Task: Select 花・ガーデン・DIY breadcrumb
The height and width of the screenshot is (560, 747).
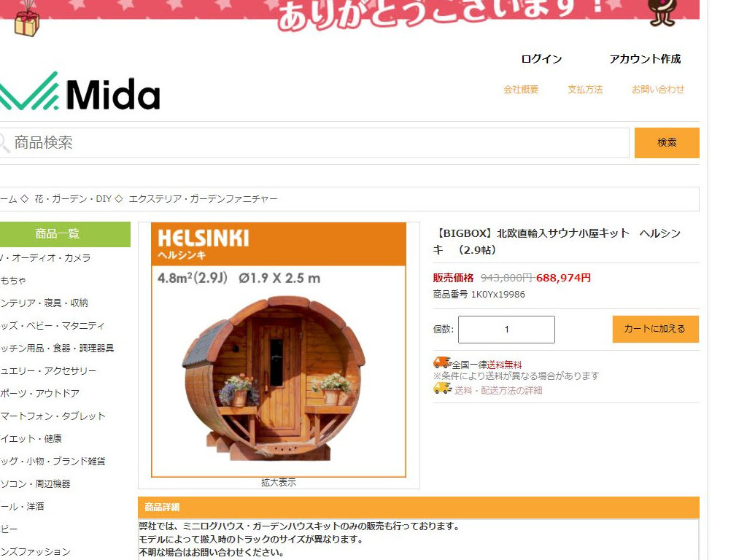Action: click(x=73, y=199)
